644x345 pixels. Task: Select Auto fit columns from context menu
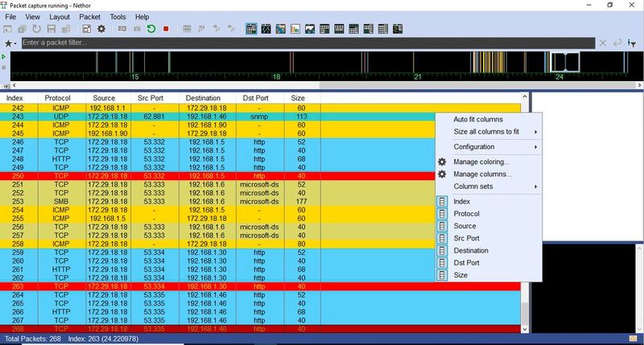[477, 119]
